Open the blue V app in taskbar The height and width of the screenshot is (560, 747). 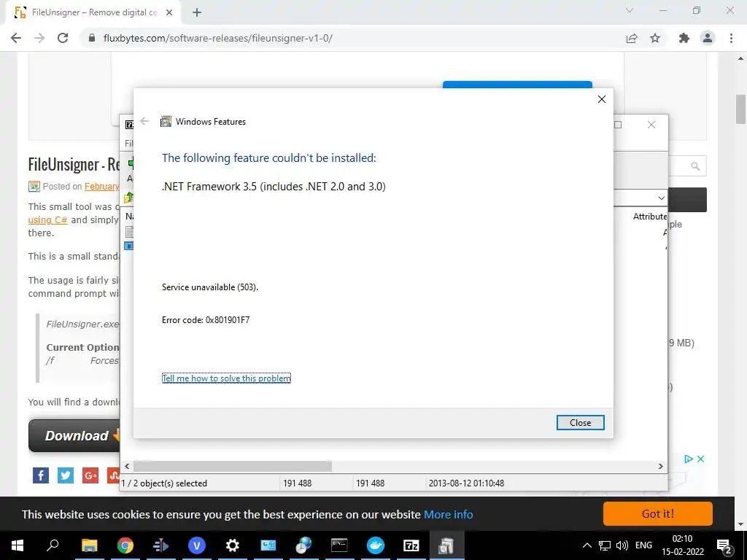(196, 545)
